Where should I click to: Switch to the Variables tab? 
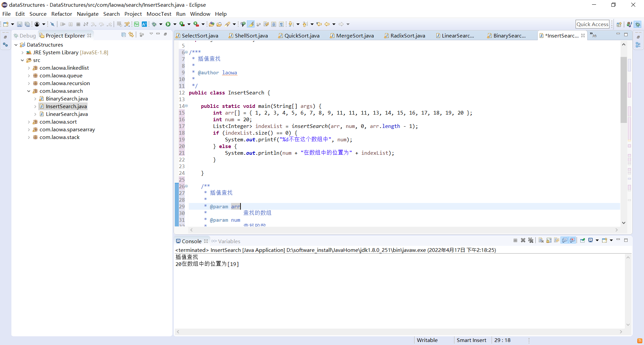226,241
